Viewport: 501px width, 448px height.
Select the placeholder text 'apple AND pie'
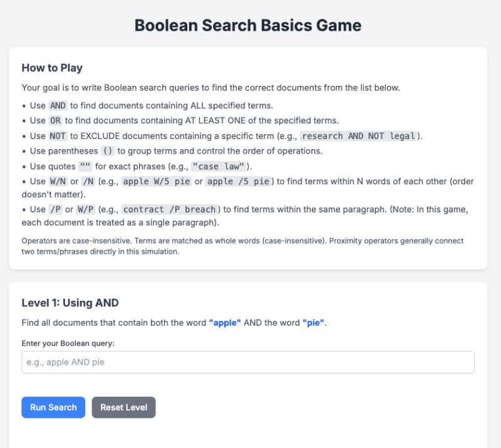click(x=73, y=362)
